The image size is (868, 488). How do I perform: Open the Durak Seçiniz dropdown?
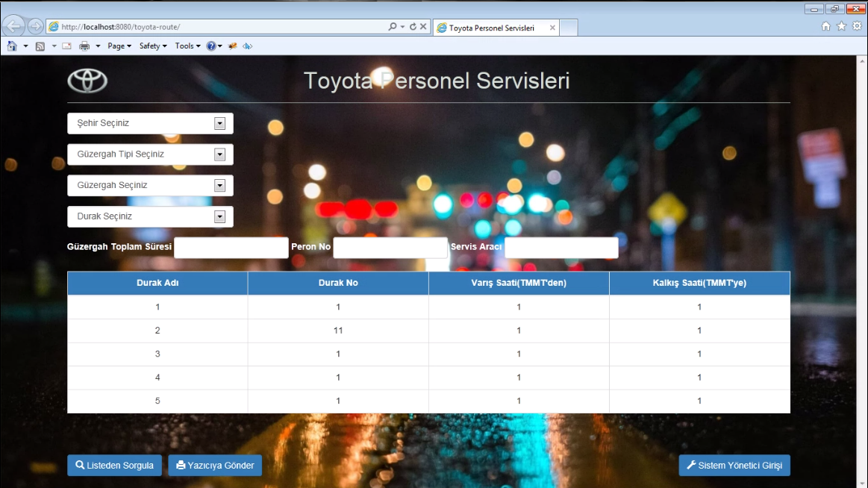(x=150, y=216)
